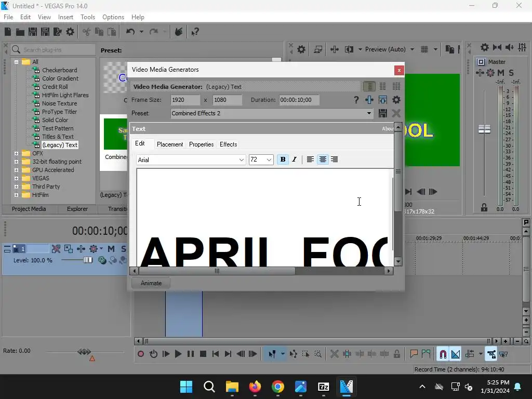Create a new project with the New icon
This screenshot has width=532, height=399.
pos(8,32)
